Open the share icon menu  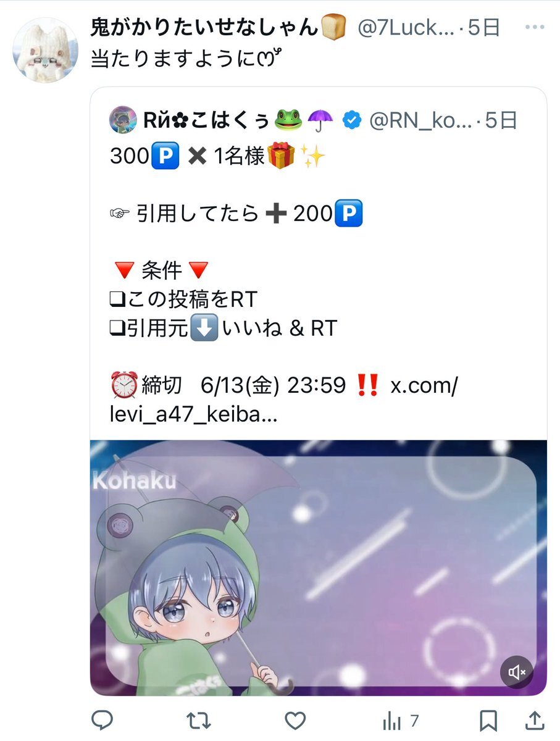click(536, 719)
